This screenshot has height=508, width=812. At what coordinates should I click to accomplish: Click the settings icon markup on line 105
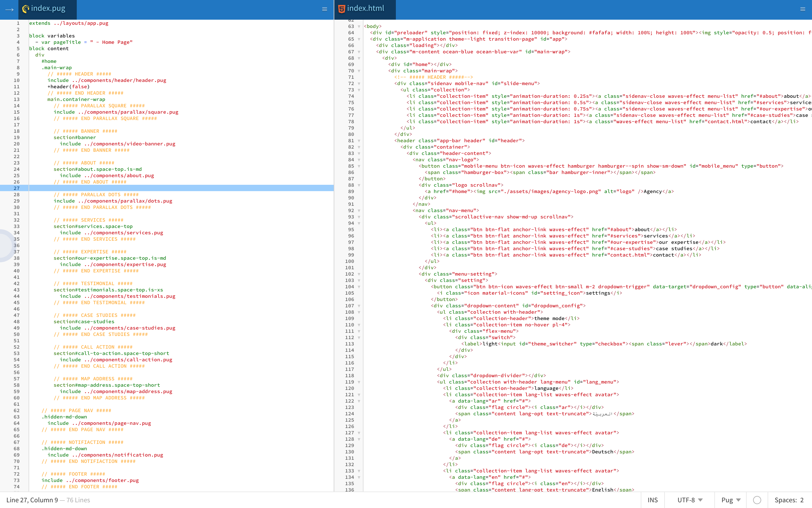point(529,293)
